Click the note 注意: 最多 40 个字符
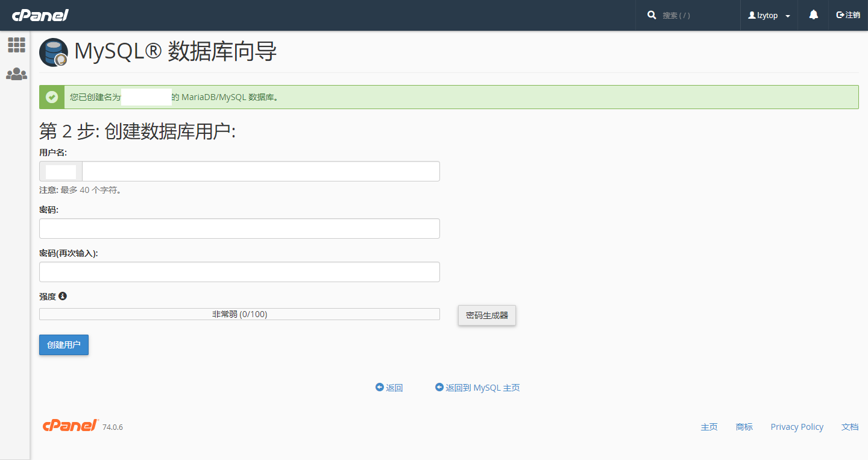The width and height of the screenshot is (868, 460). [81, 190]
